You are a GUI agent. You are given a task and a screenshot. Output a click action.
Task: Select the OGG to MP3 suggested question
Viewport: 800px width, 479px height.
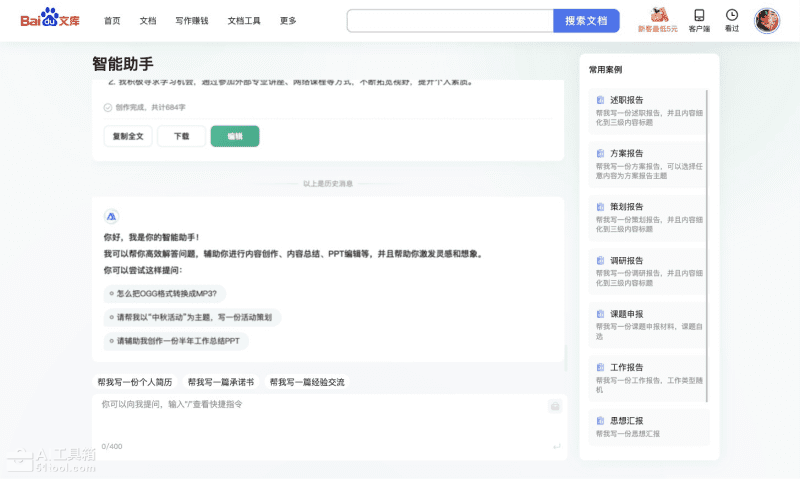tap(166, 293)
